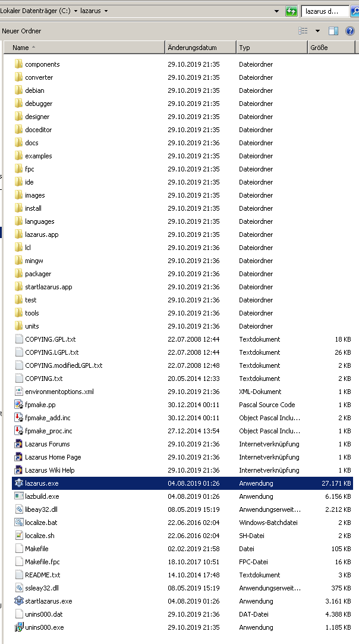Sort files by the Name column header

tap(83, 48)
